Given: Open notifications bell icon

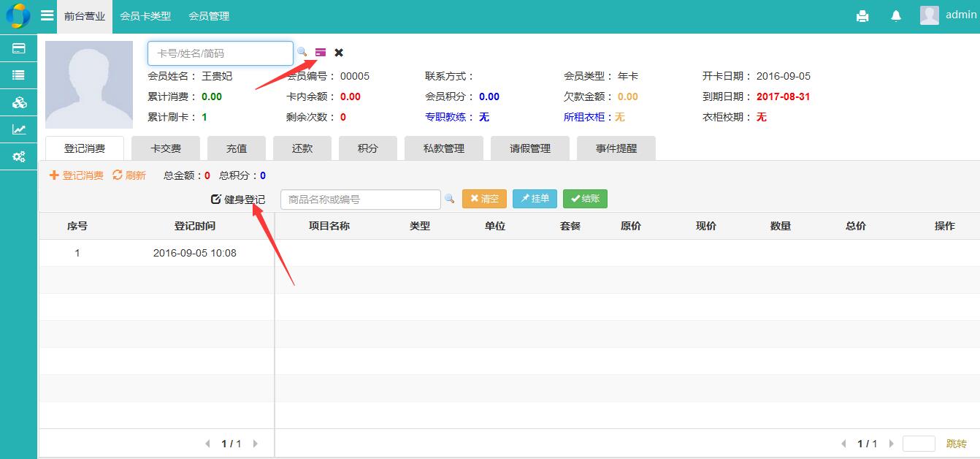Looking at the screenshot, I should pyautogui.click(x=896, y=16).
